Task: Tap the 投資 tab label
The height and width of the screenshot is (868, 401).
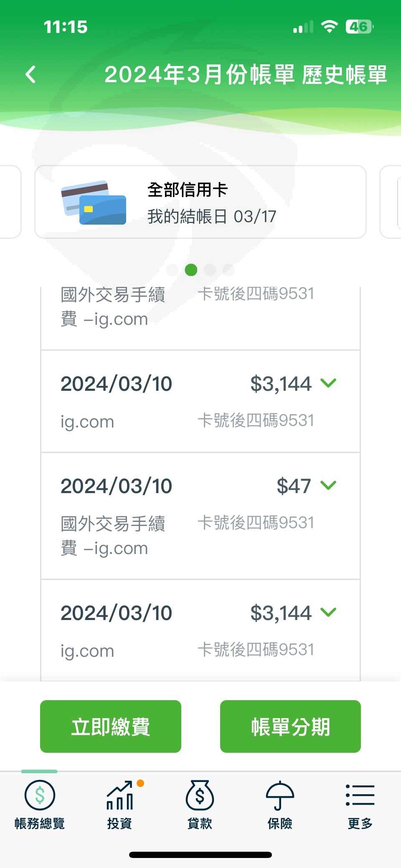Action: pyautogui.click(x=120, y=823)
